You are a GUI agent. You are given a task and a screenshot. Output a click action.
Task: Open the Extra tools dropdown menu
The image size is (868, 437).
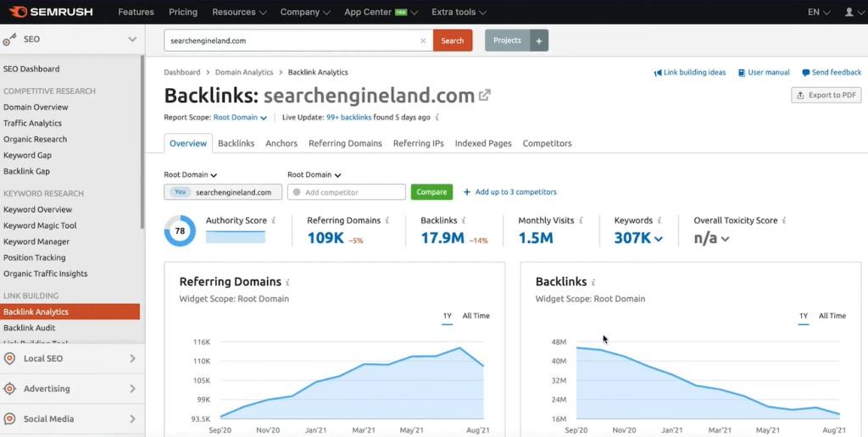459,12
